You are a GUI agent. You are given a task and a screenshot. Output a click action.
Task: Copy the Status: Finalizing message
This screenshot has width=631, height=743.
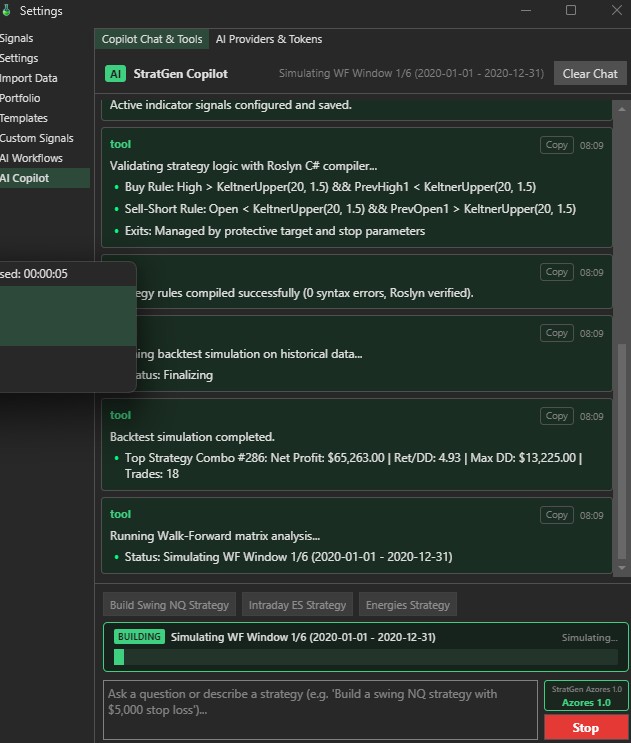pos(557,333)
